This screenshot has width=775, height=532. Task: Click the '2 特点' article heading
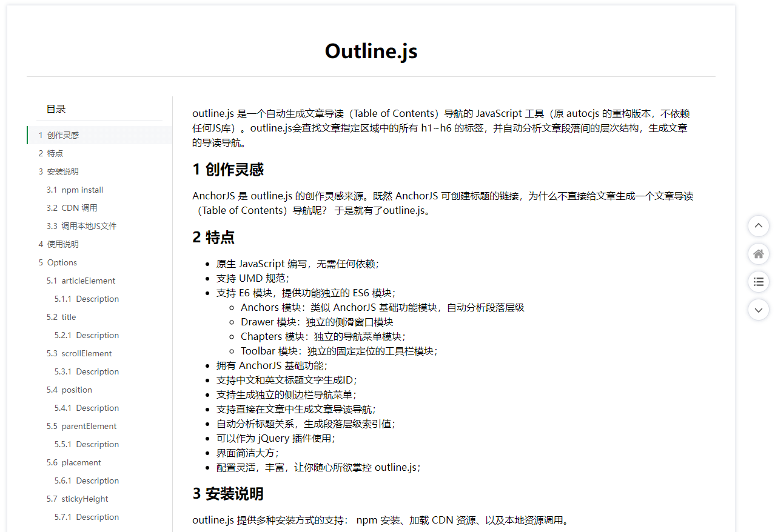coord(213,238)
